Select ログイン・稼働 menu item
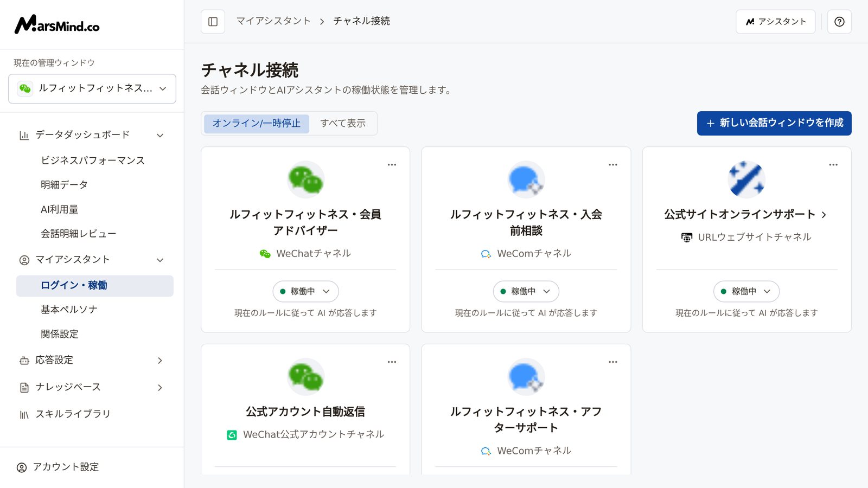Screen dimensions: 868x488 click(x=95, y=286)
